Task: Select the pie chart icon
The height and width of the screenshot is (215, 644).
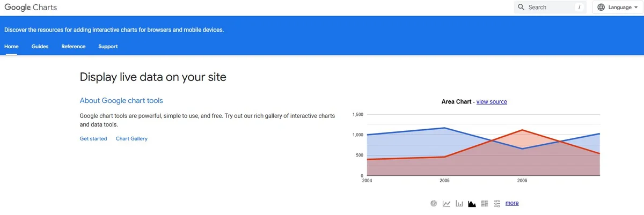Action: coord(434,204)
